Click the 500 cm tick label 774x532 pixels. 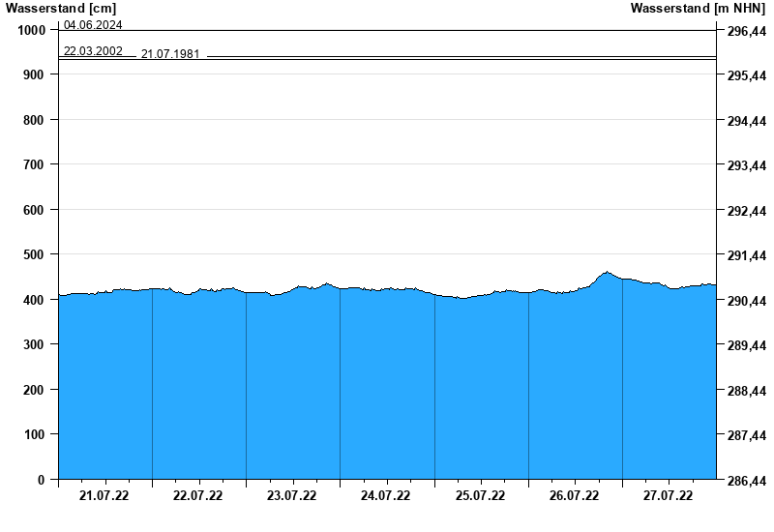click(x=35, y=254)
